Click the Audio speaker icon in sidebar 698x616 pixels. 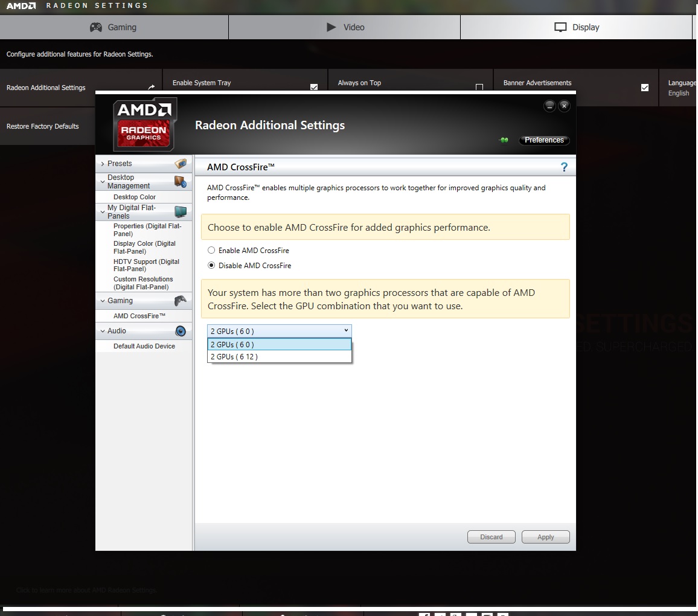coord(180,331)
